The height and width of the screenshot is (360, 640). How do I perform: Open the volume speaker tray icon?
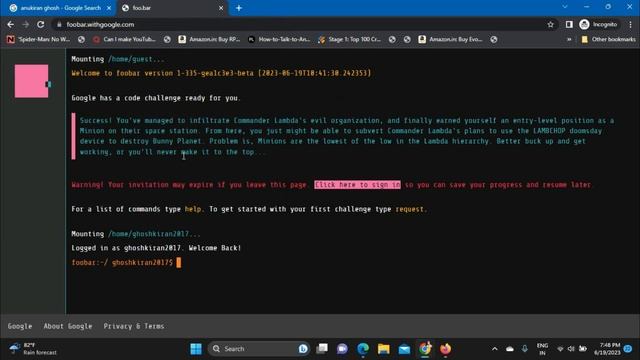coord(571,349)
